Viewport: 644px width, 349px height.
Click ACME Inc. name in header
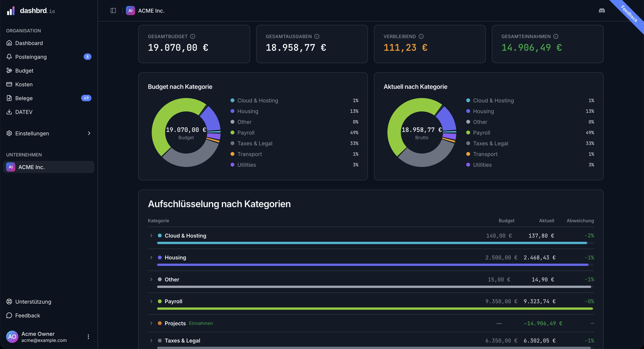coord(151,11)
